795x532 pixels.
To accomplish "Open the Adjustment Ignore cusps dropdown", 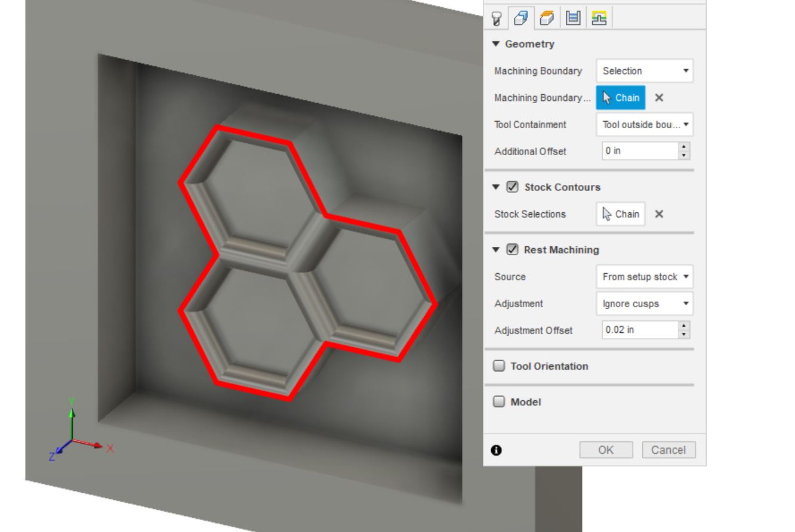I will point(645,304).
